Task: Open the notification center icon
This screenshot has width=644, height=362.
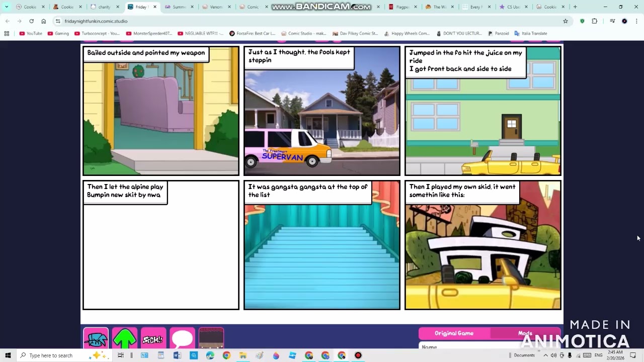Action: 633,355
